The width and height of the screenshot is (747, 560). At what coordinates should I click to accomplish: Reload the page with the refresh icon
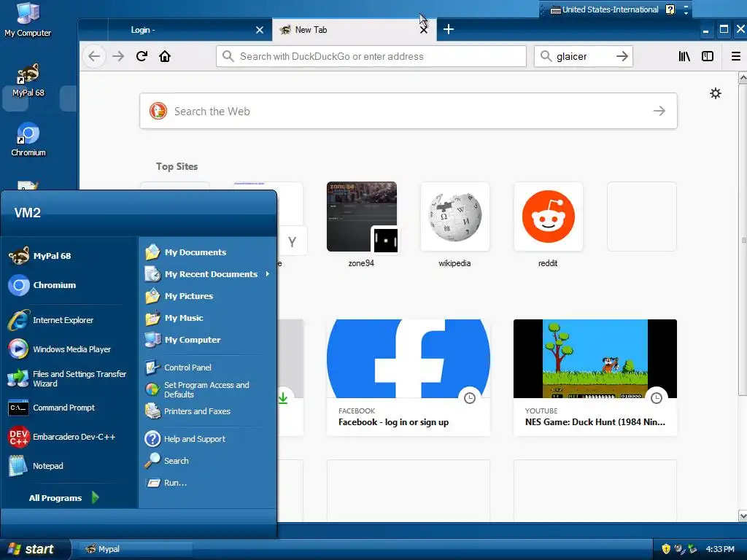(x=142, y=56)
